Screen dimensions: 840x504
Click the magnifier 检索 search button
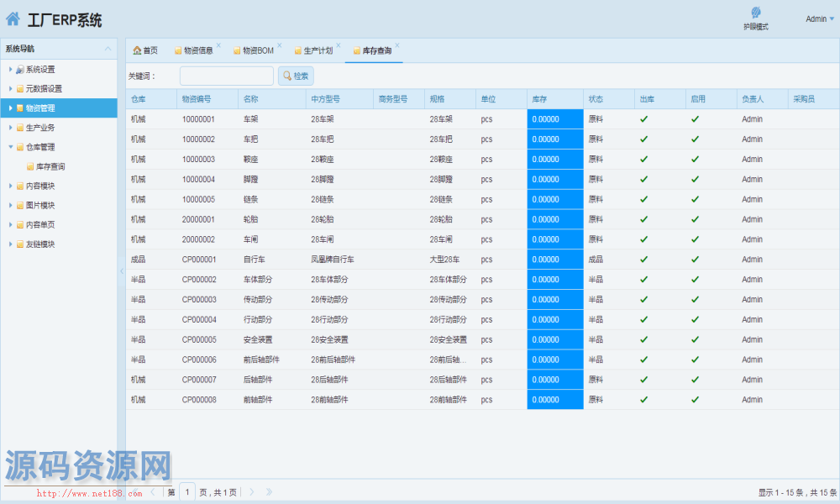click(296, 76)
